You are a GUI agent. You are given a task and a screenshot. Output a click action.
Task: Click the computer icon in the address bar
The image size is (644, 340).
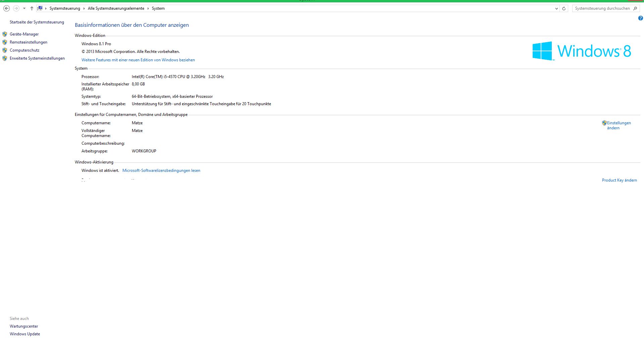(x=40, y=8)
